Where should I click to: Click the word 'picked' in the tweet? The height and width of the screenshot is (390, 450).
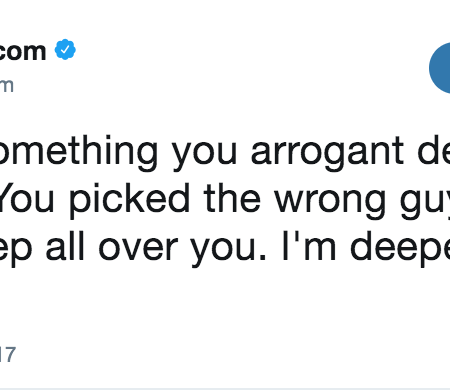tap(129, 200)
